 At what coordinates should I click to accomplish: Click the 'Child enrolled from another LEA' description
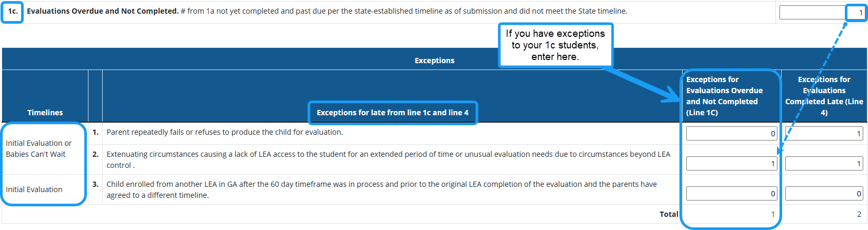tap(381, 189)
